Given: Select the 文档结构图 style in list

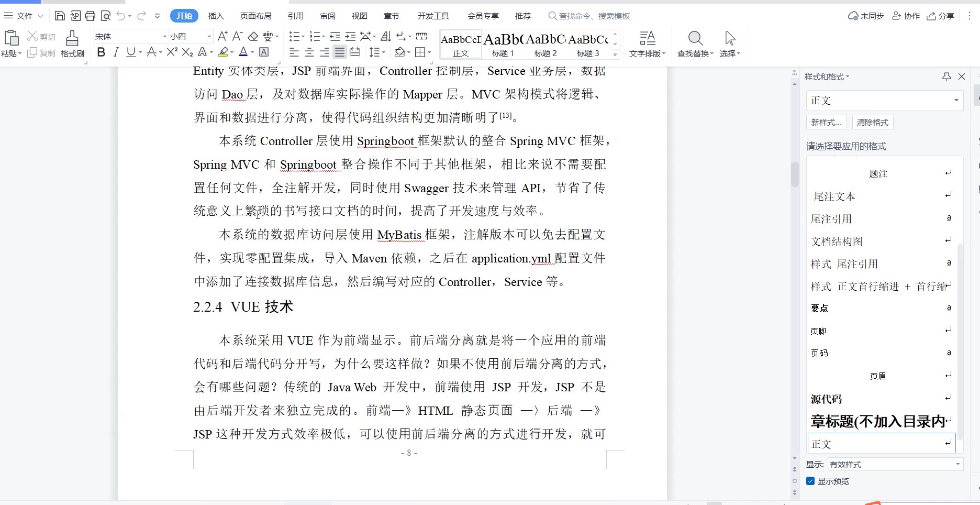Looking at the screenshot, I should [881, 241].
